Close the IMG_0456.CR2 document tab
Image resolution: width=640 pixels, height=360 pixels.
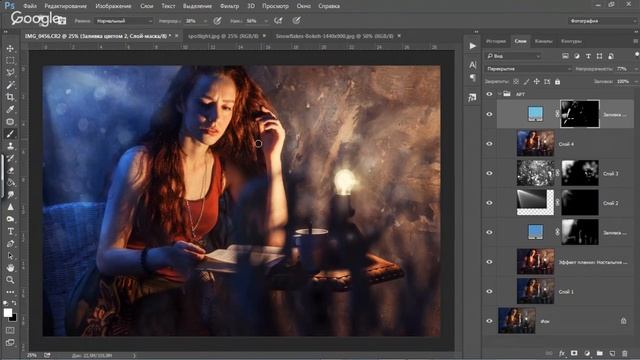(176, 36)
